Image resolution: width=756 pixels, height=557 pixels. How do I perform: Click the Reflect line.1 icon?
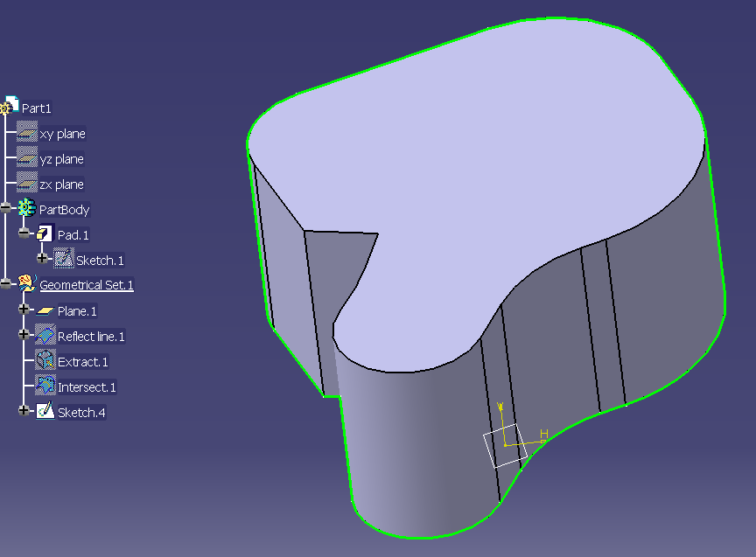[45, 334]
